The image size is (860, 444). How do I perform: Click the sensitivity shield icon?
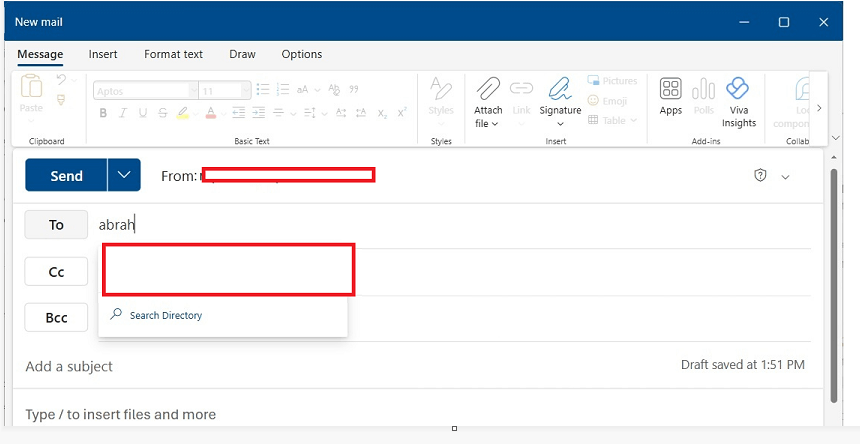(760, 175)
